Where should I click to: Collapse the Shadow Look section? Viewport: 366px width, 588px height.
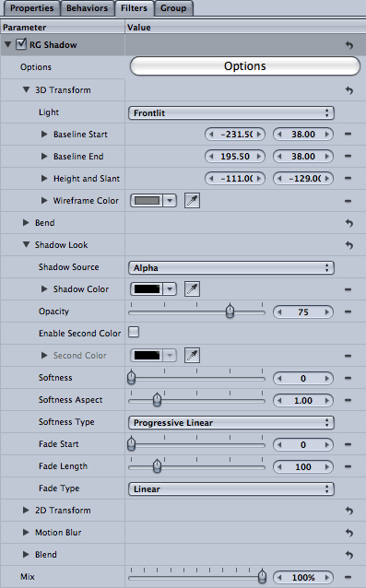[x=26, y=244]
